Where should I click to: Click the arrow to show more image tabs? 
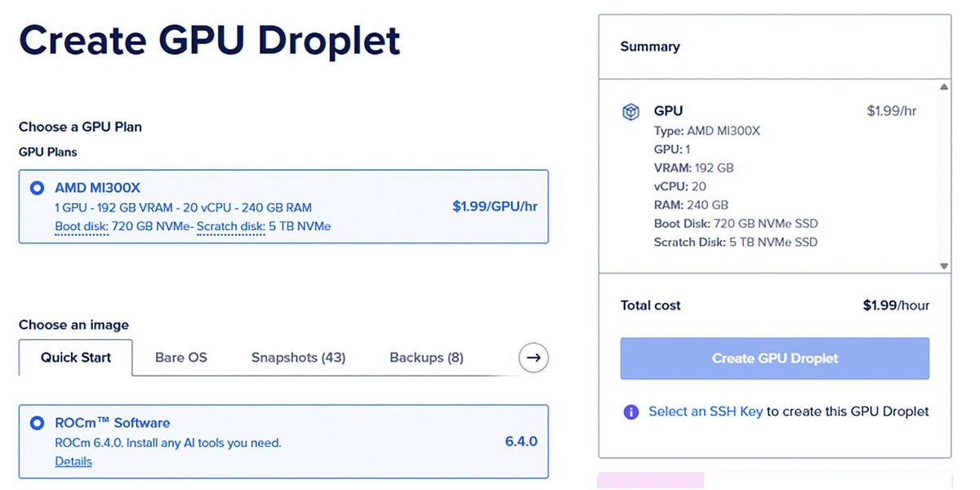point(533,357)
